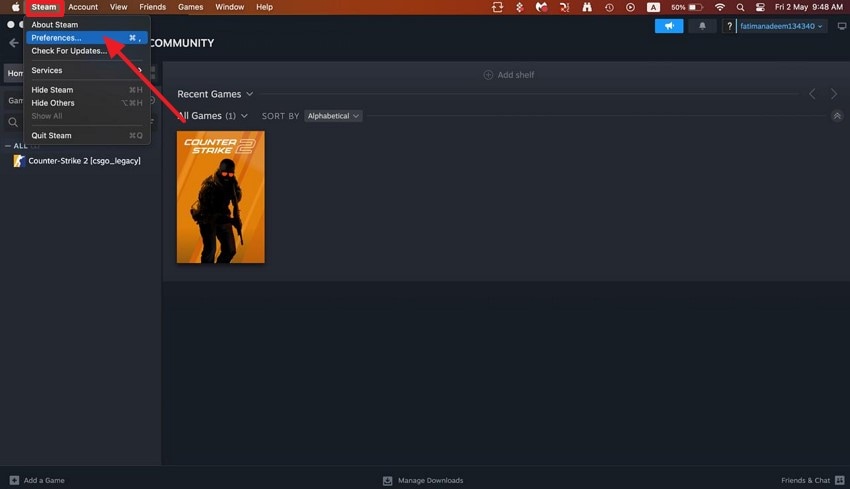Open Friends & Chat
This screenshot has height=489, width=850.
(813, 480)
